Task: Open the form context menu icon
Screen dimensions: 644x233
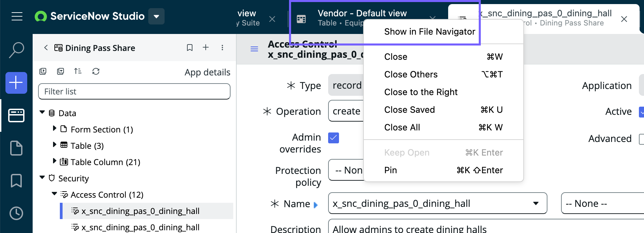Action: coord(254,49)
